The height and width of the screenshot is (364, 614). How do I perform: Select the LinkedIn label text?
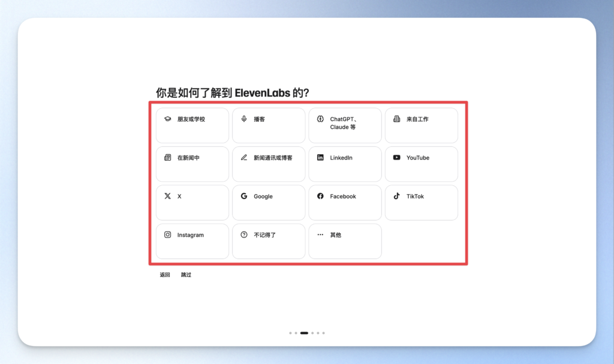coord(341,158)
